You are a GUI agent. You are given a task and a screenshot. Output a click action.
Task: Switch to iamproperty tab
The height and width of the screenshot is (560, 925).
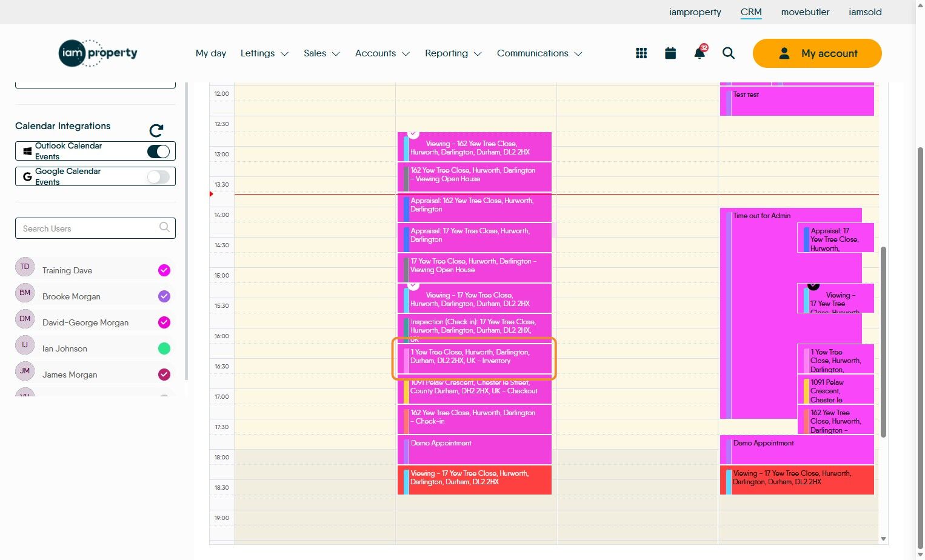click(x=695, y=12)
